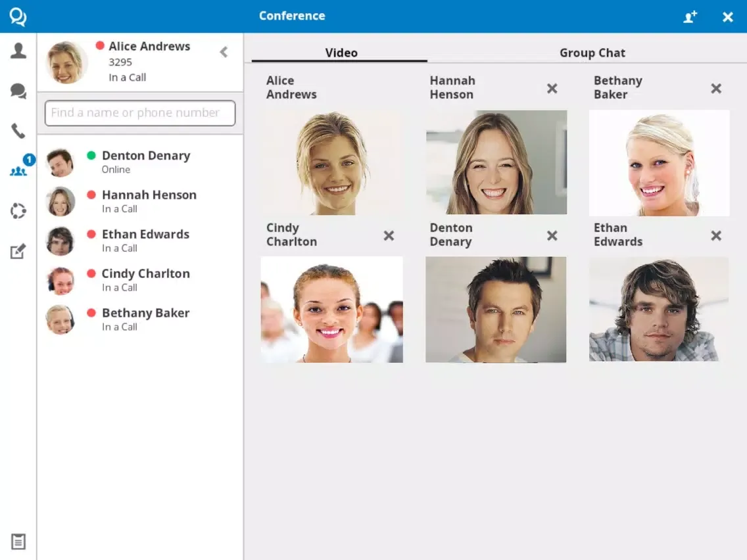
Task: Open the Contacts sidebar icon
Action: pos(18,51)
